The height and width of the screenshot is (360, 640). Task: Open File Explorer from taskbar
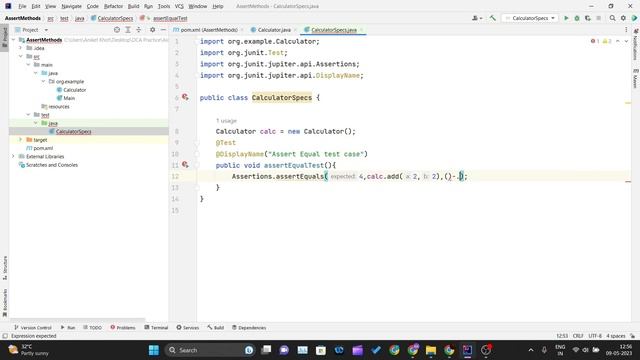tap(431, 350)
